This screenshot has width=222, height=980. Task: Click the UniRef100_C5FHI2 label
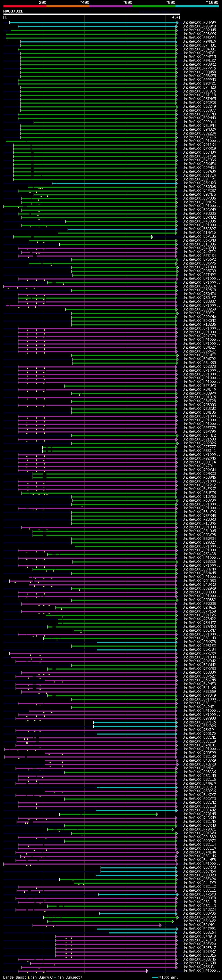(199, 436)
